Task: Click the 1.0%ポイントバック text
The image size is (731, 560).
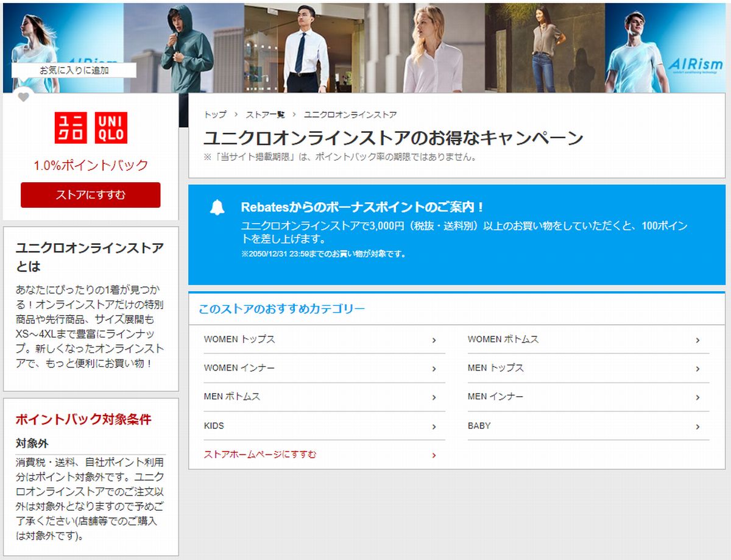Action: point(91,165)
